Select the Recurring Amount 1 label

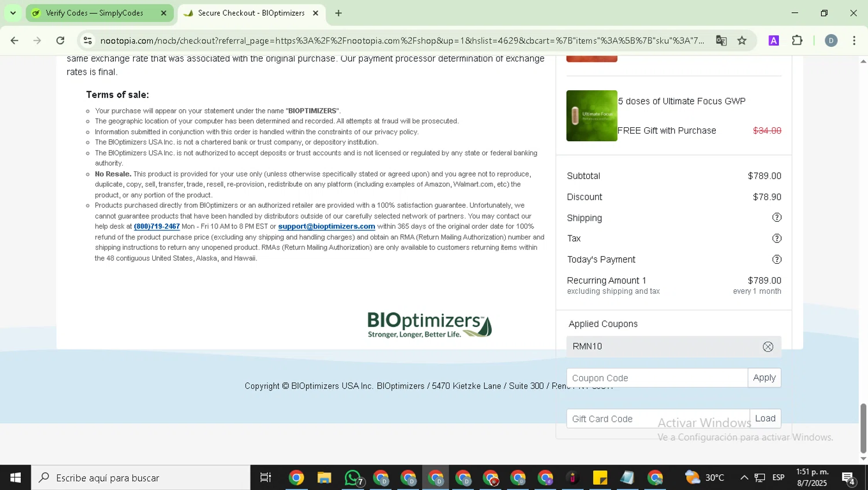606,281
